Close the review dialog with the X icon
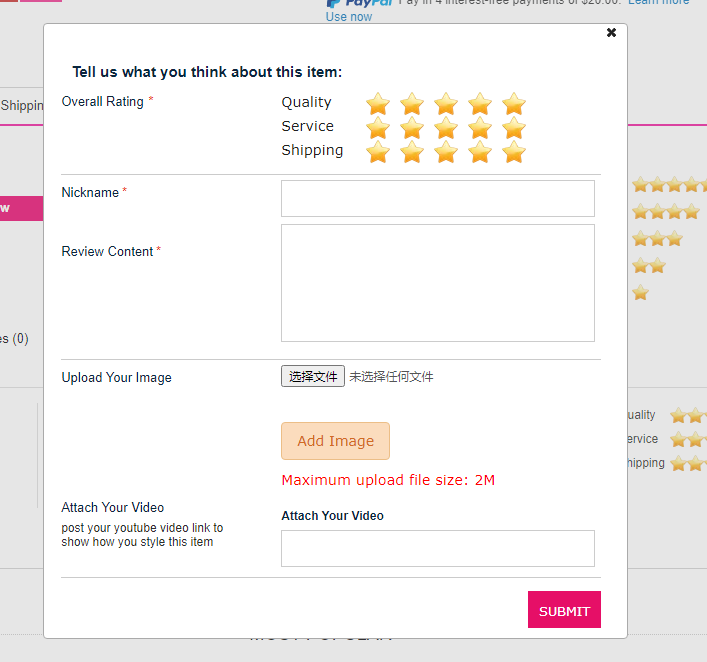The height and width of the screenshot is (662, 707). coord(611,32)
